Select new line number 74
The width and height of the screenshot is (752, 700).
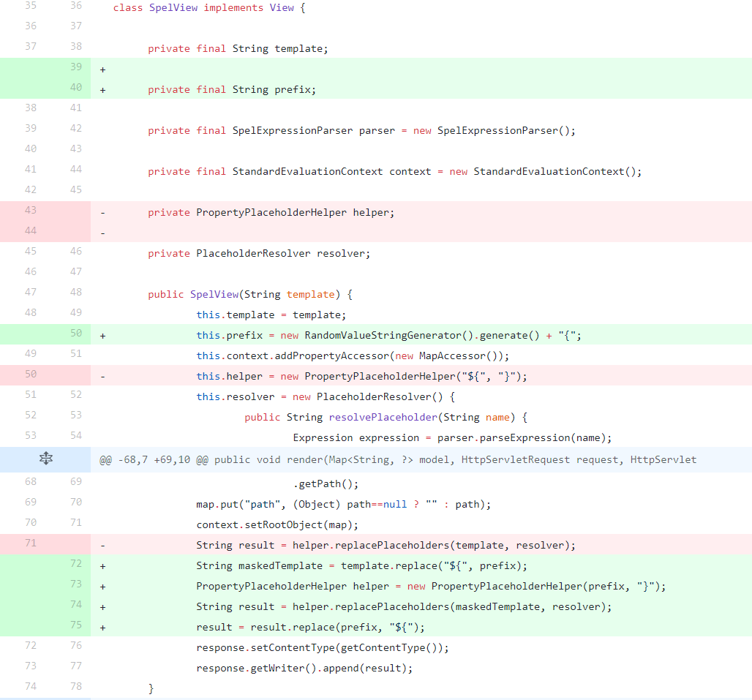[x=76, y=605]
